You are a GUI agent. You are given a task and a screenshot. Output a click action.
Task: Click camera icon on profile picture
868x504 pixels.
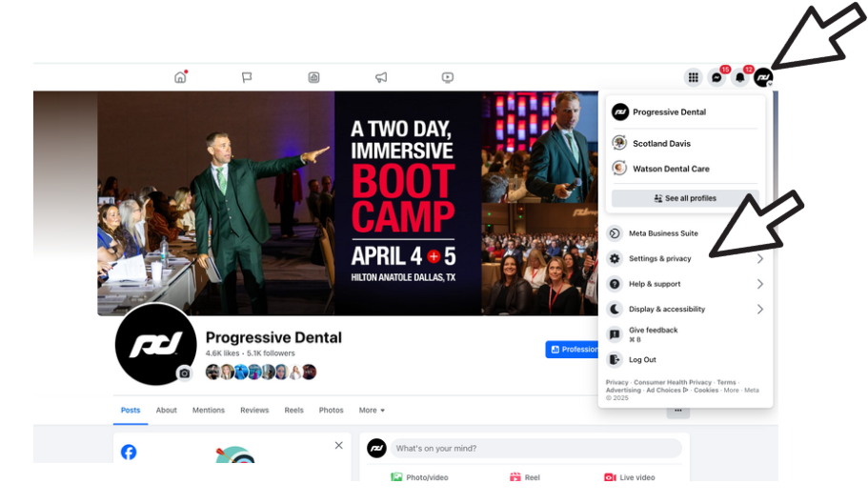tap(184, 373)
